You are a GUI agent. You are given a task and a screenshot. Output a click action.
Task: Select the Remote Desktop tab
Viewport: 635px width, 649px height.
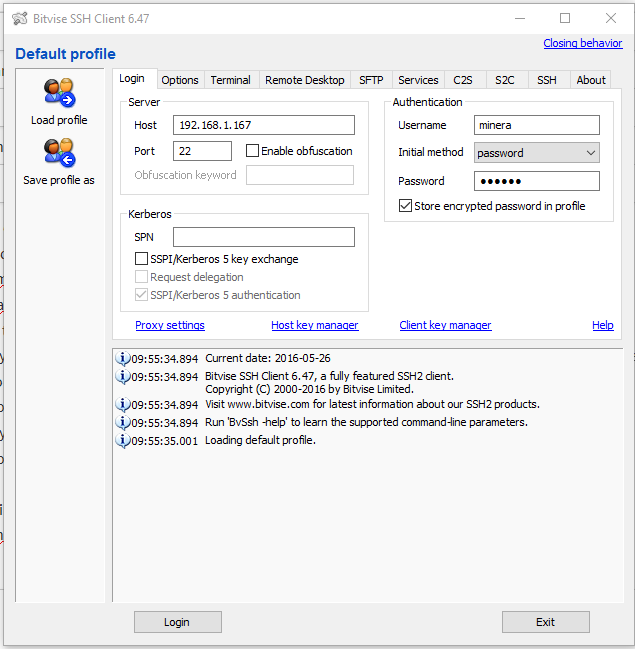click(x=305, y=80)
